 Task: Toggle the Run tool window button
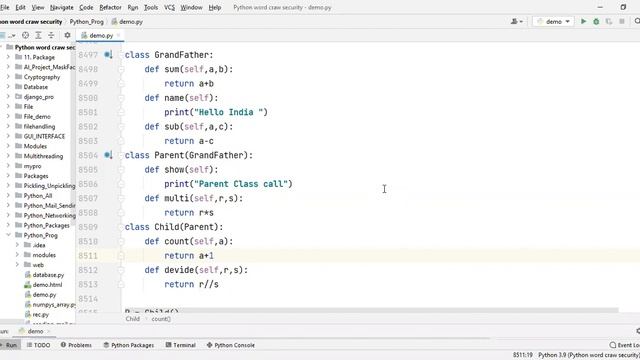coord(9,345)
